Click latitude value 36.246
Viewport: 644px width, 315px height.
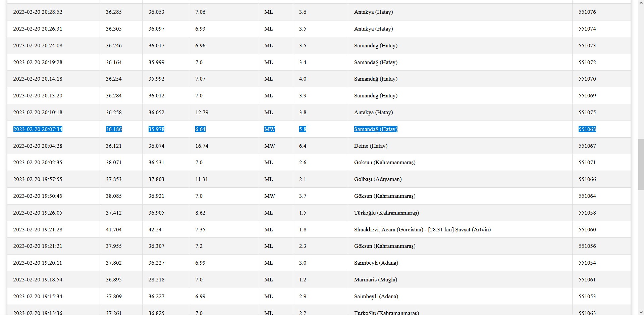(x=114, y=46)
